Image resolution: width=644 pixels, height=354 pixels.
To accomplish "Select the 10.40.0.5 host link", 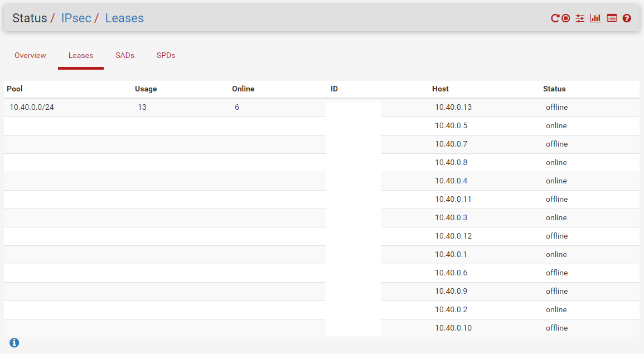I will [451, 125].
